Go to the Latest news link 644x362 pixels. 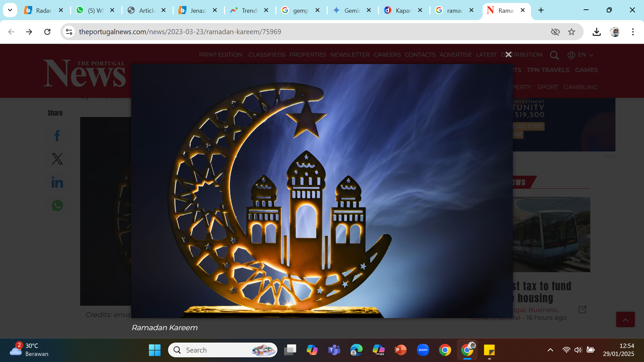[486, 55]
